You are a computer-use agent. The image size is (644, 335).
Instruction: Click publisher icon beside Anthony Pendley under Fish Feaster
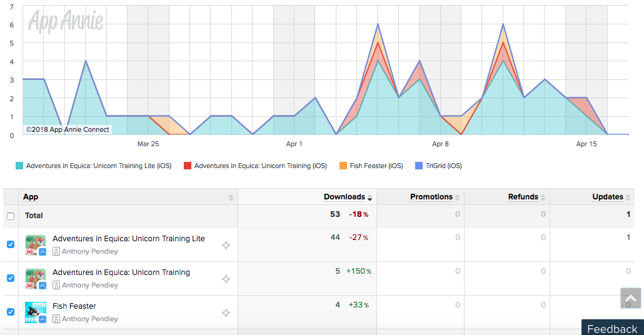(56, 319)
